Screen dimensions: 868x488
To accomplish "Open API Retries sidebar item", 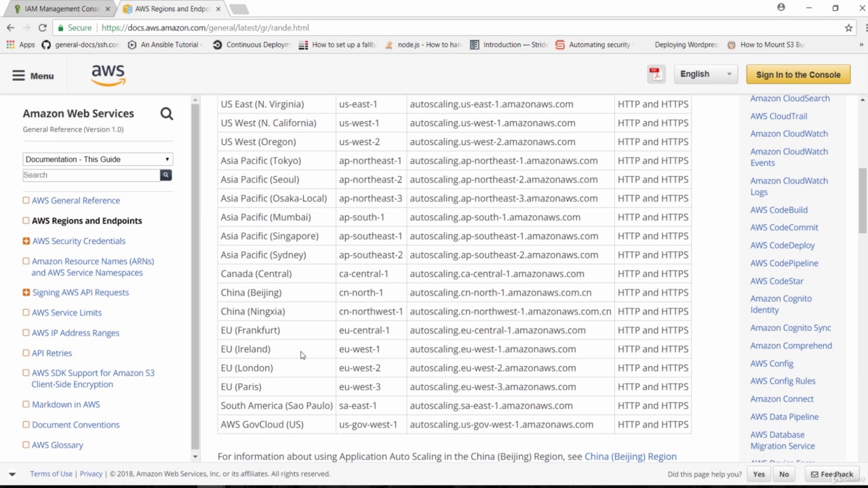I will 52,353.
